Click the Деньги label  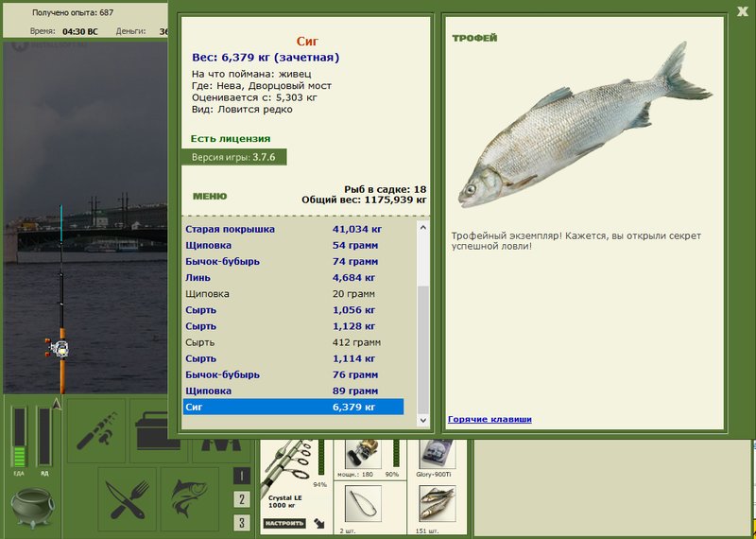click(x=130, y=31)
